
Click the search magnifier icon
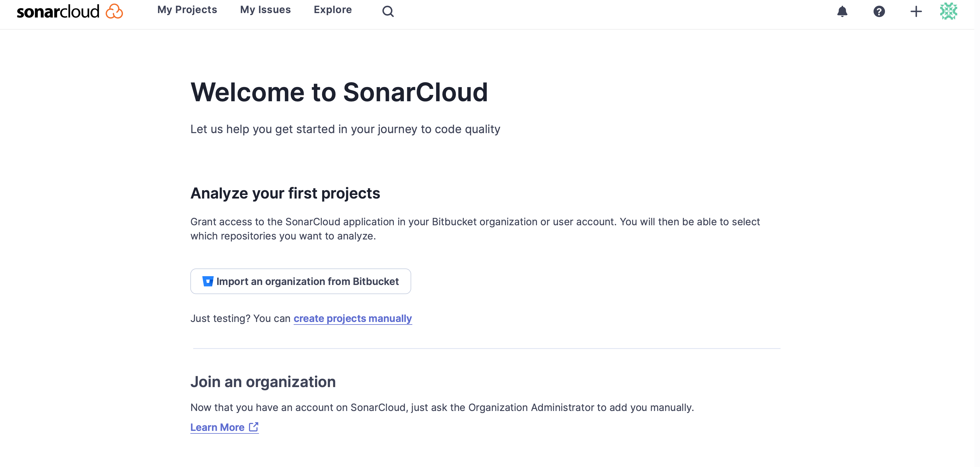pyautogui.click(x=388, y=11)
